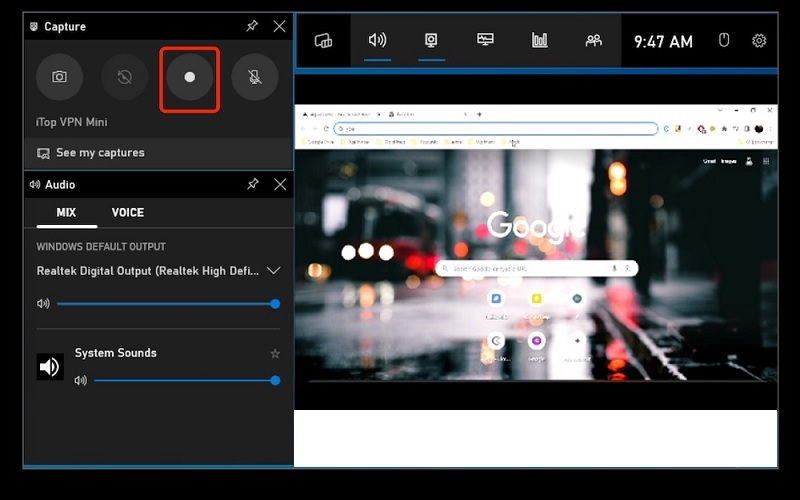Open Game Bar settings gear

coord(759,41)
